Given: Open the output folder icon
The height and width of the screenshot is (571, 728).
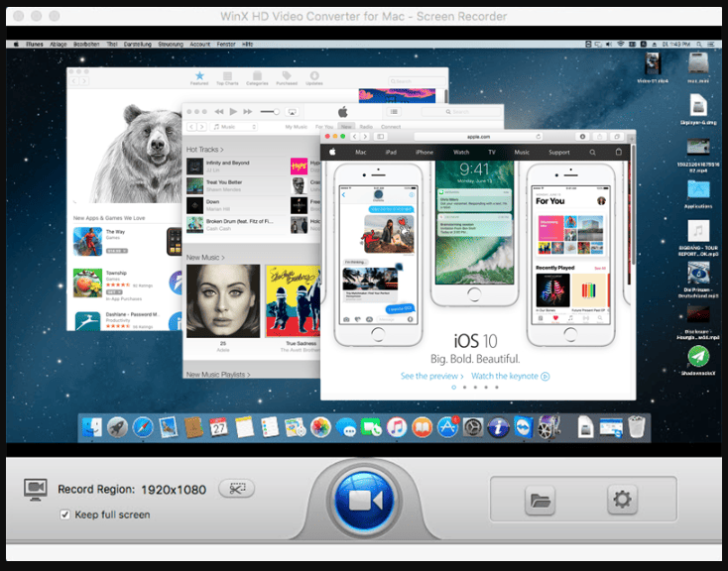Looking at the screenshot, I should pyautogui.click(x=540, y=501).
